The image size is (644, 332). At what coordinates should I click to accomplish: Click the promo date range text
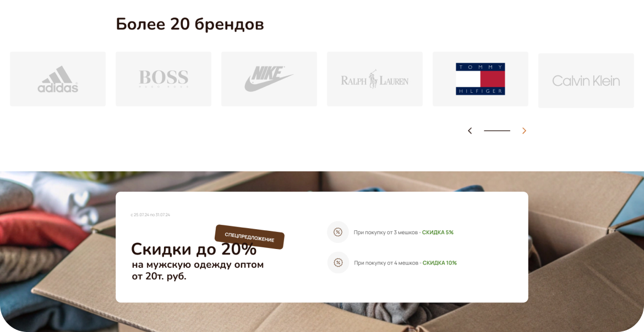click(x=150, y=214)
